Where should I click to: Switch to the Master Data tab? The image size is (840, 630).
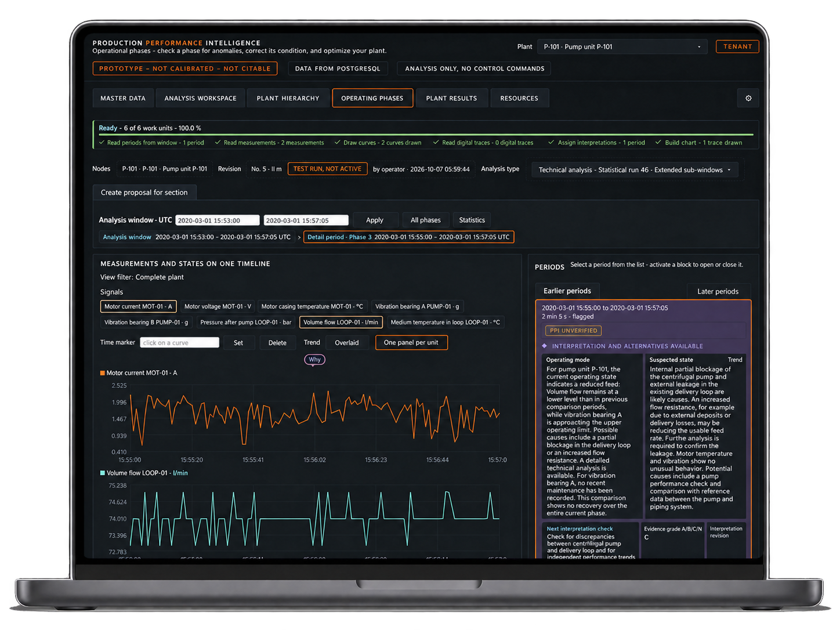coord(123,98)
